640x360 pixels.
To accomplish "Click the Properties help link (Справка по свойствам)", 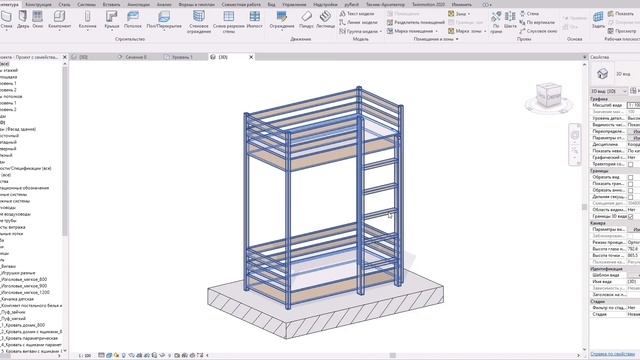I will 613,354.
